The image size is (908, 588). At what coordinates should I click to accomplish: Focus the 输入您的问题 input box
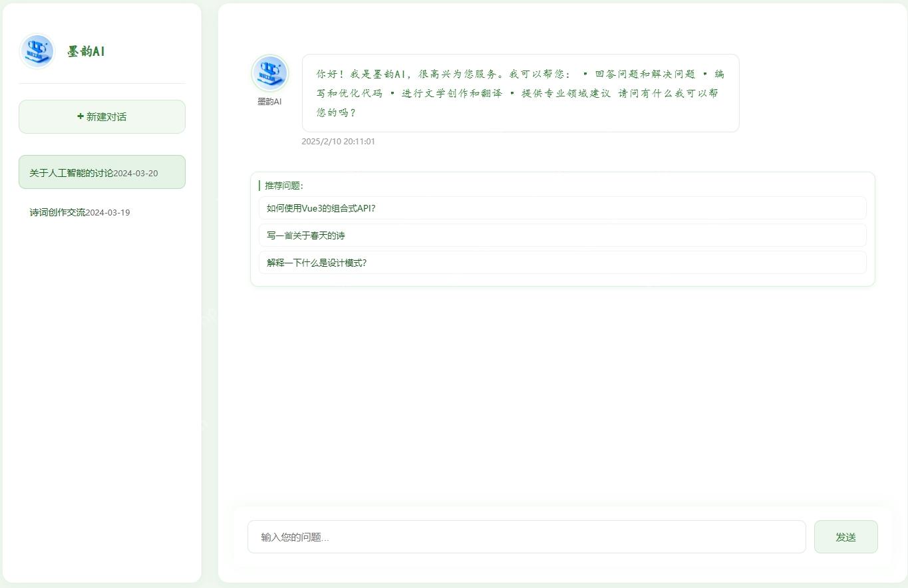[526, 537]
